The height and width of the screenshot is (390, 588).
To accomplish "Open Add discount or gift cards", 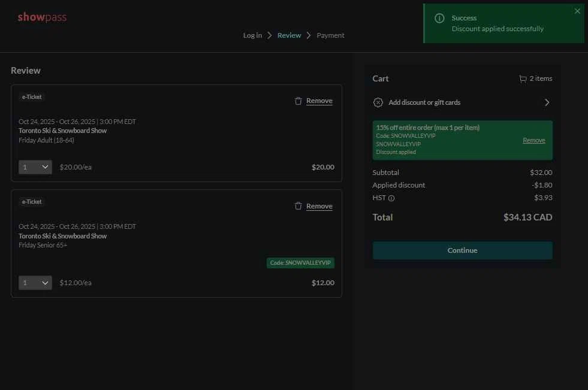I will (x=462, y=102).
